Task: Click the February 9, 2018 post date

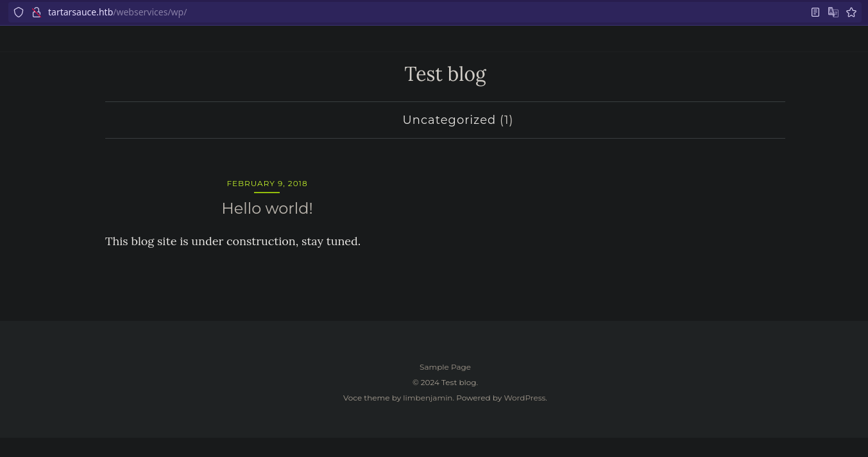Action: [267, 184]
